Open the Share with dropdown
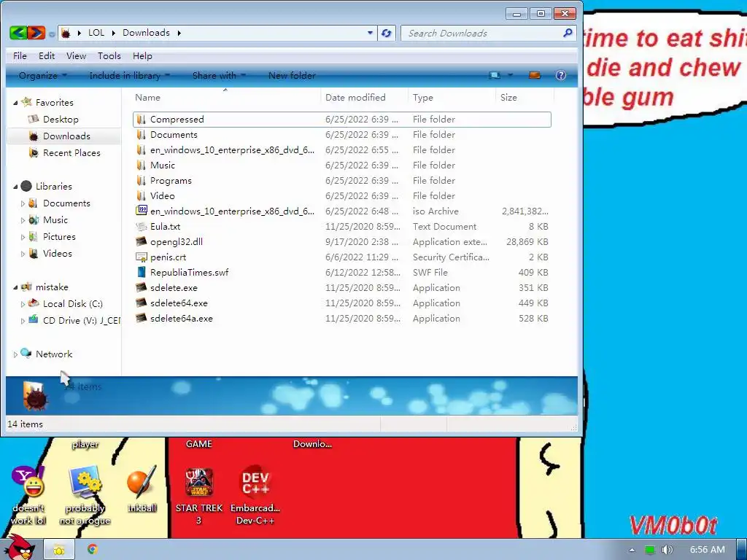The height and width of the screenshot is (560, 747). 219,75
